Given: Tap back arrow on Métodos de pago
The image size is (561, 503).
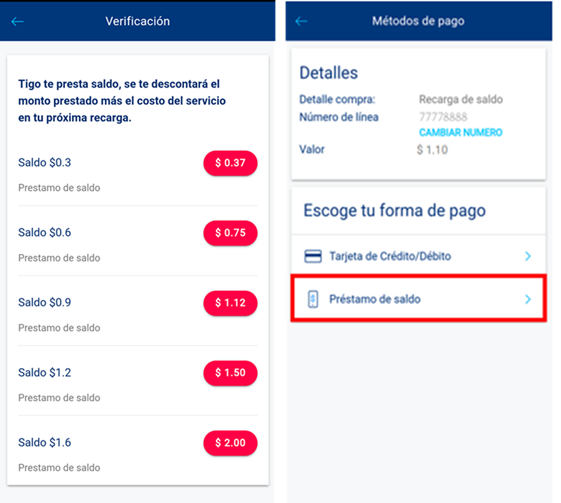Looking at the screenshot, I should [301, 21].
